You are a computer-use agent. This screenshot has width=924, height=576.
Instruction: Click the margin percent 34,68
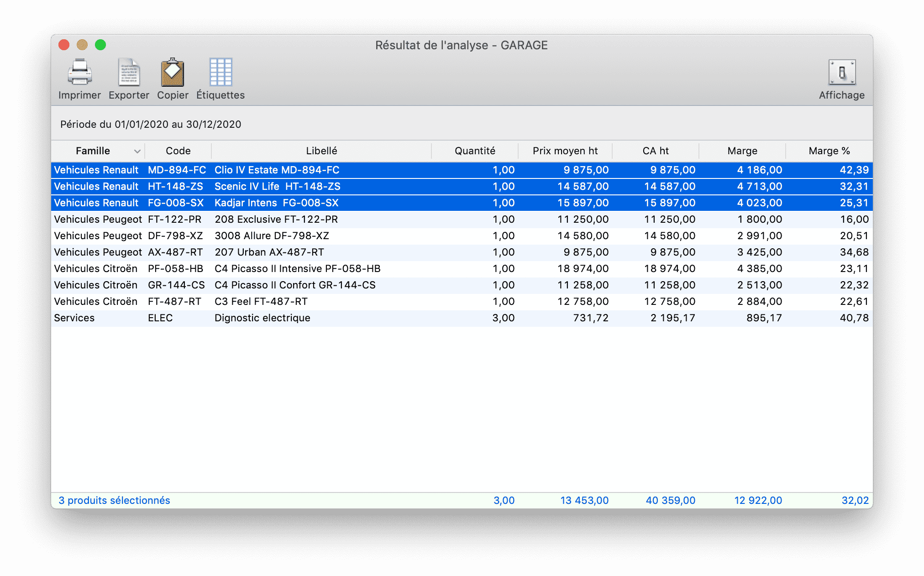coord(854,252)
